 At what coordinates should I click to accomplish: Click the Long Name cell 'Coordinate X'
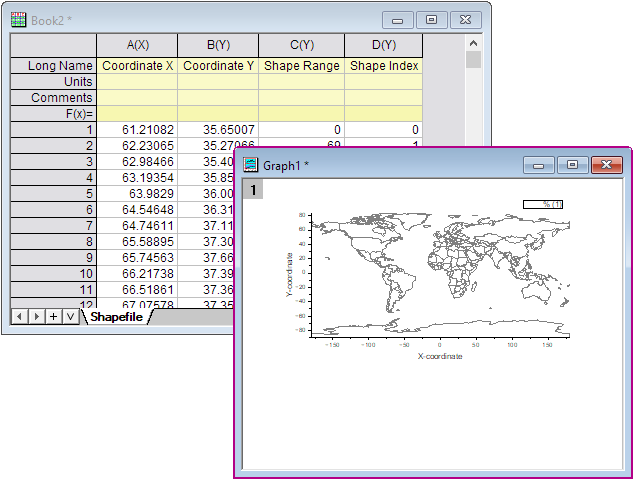point(137,66)
